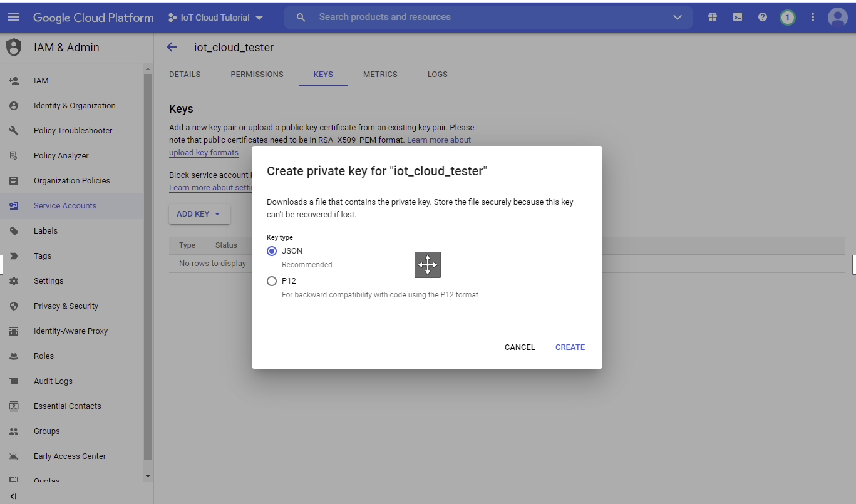Open Policy Troubleshooter in sidebar
The height and width of the screenshot is (504, 856).
point(72,130)
